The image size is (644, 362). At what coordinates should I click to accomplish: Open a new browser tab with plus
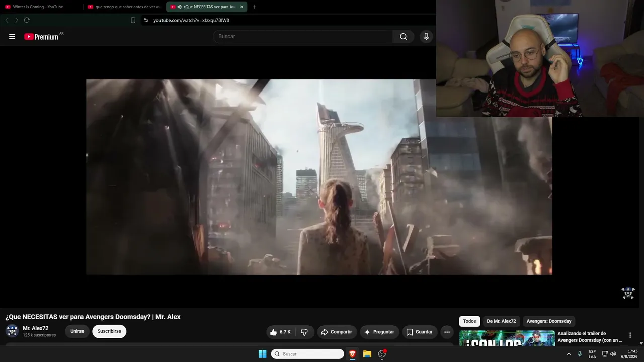(254, 7)
